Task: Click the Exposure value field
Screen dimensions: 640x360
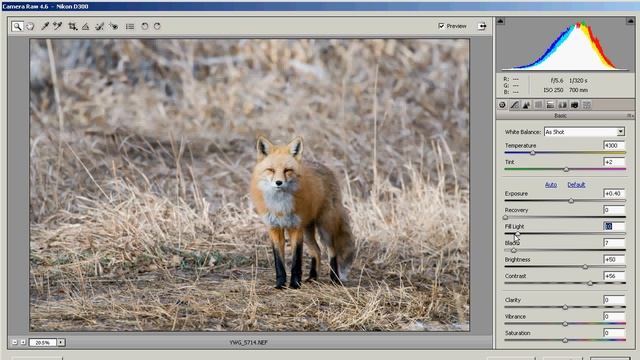Action: (x=614, y=193)
